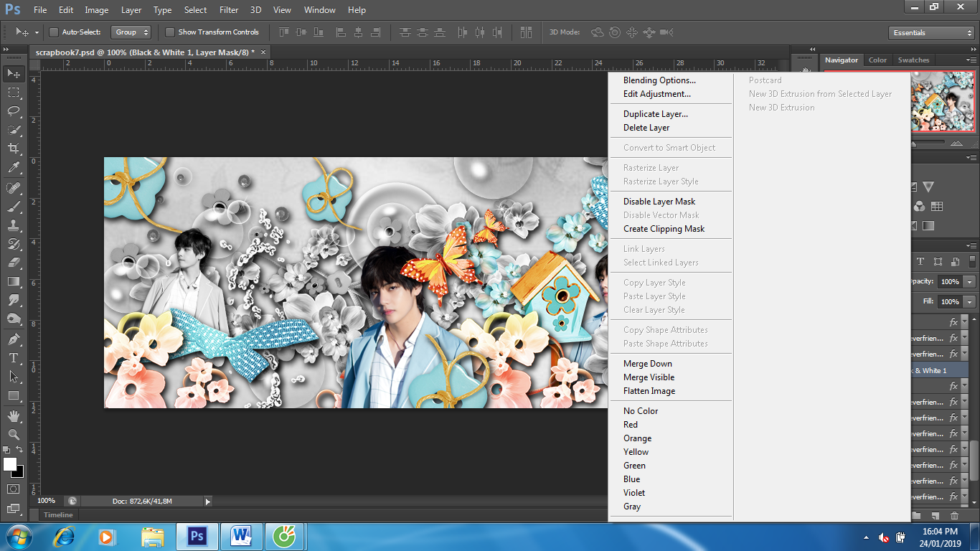Choose the Horizontal Type tool
Image resolution: width=980 pixels, height=551 pixels.
14,358
